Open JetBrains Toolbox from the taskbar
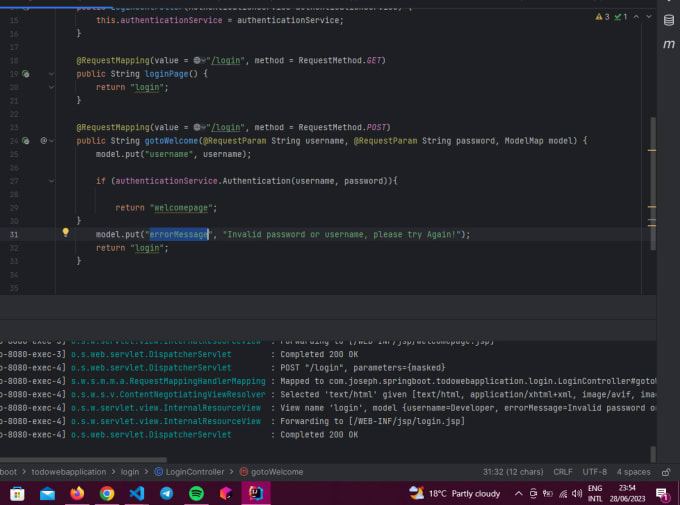This screenshot has width=680, height=505. coord(226,493)
